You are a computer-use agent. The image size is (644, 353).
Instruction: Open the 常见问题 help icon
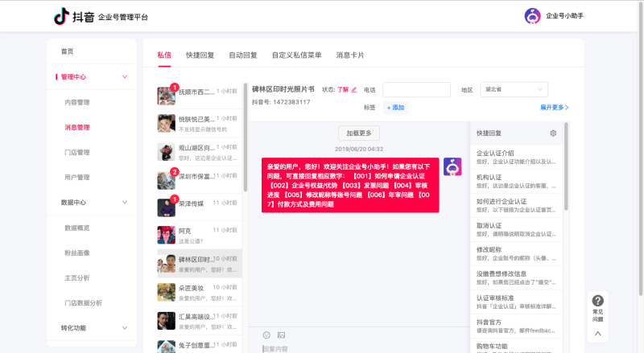coord(597,301)
